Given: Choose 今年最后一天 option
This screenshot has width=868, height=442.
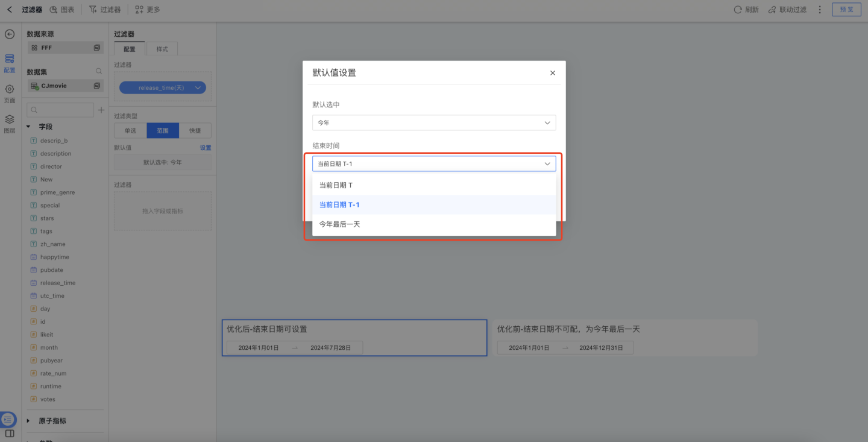Looking at the screenshot, I should coord(434,224).
